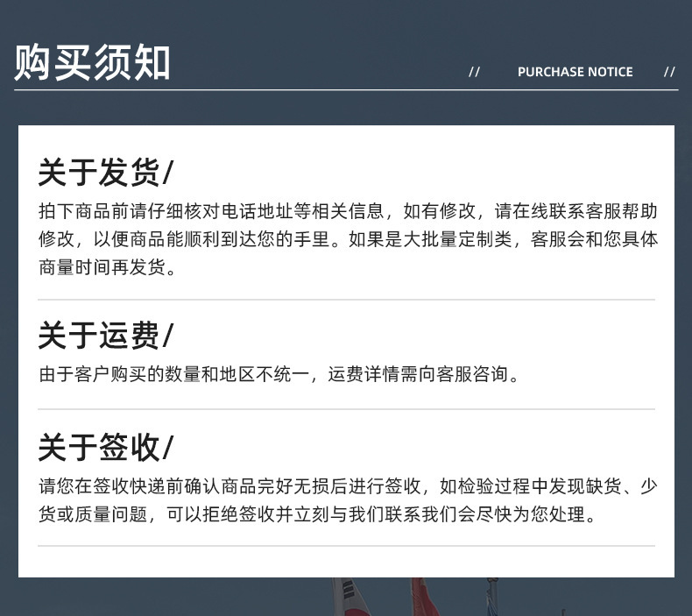Click the line starting 修改，以便商品能顺利
The width and height of the screenshot is (692, 616).
click(x=349, y=239)
